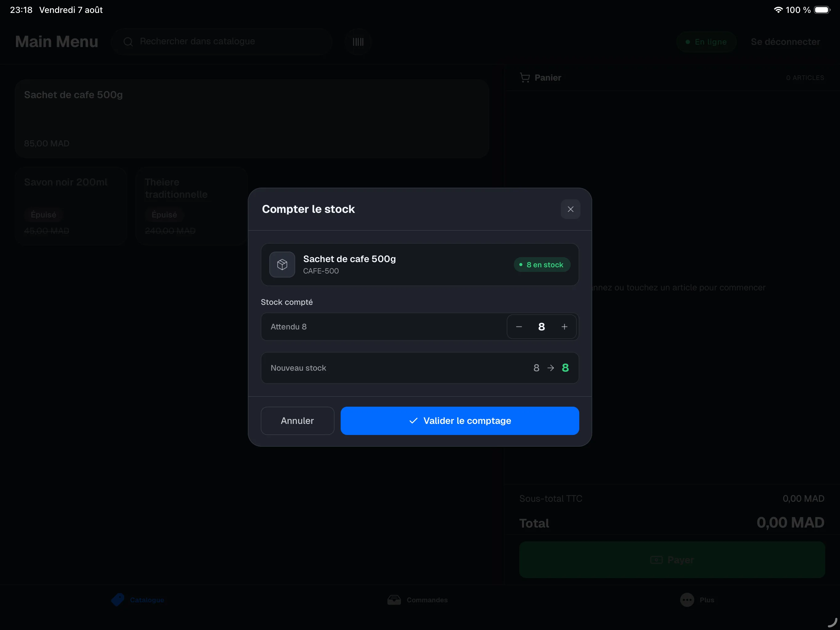Open the Plus tab

[x=697, y=600]
